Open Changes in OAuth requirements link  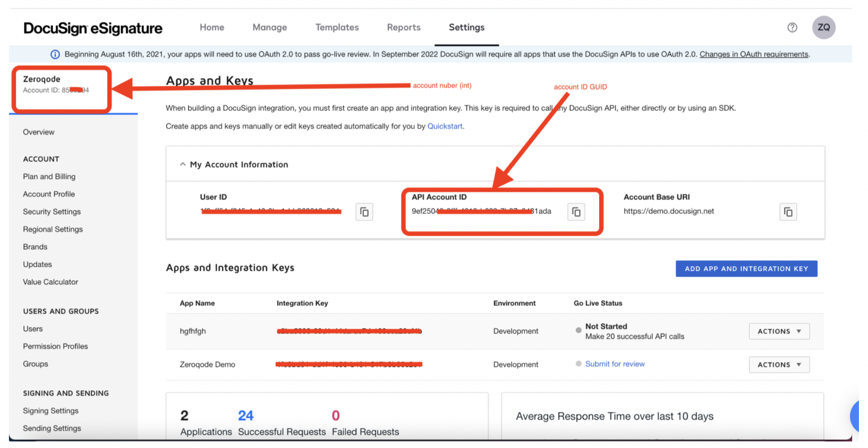pos(753,54)
